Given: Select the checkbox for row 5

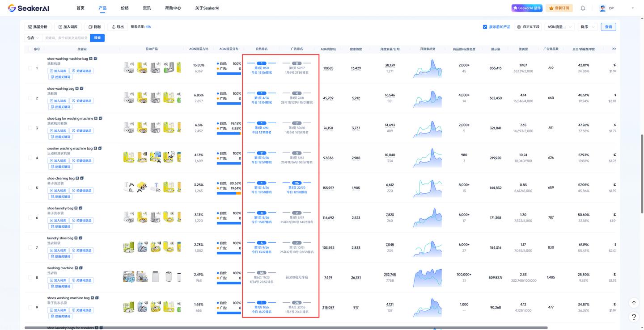Looking at the screenshot, I should 30,188.
